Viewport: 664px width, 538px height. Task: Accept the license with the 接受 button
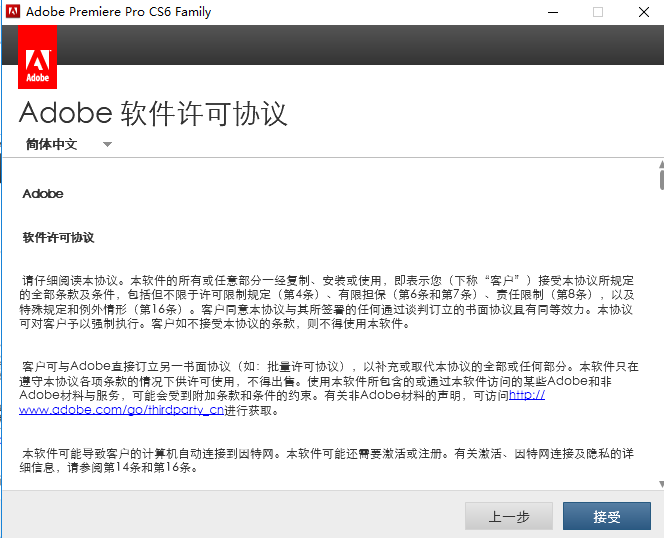(606, 517)
